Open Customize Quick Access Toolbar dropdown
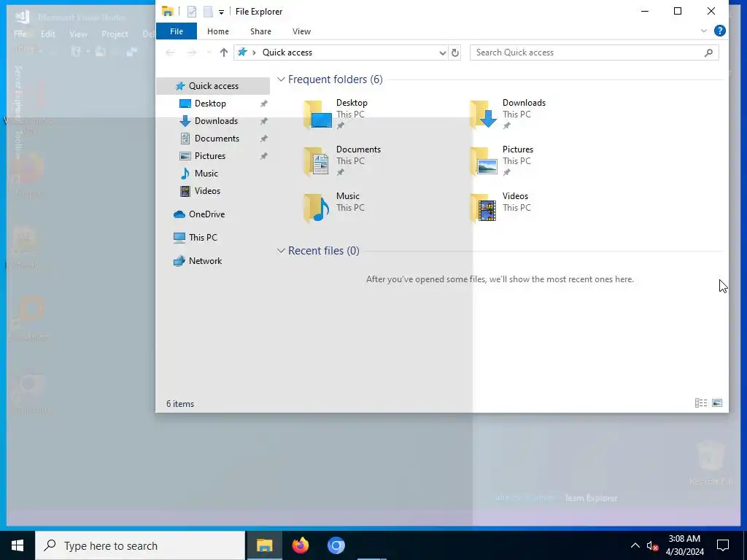 tap(221, 12)
